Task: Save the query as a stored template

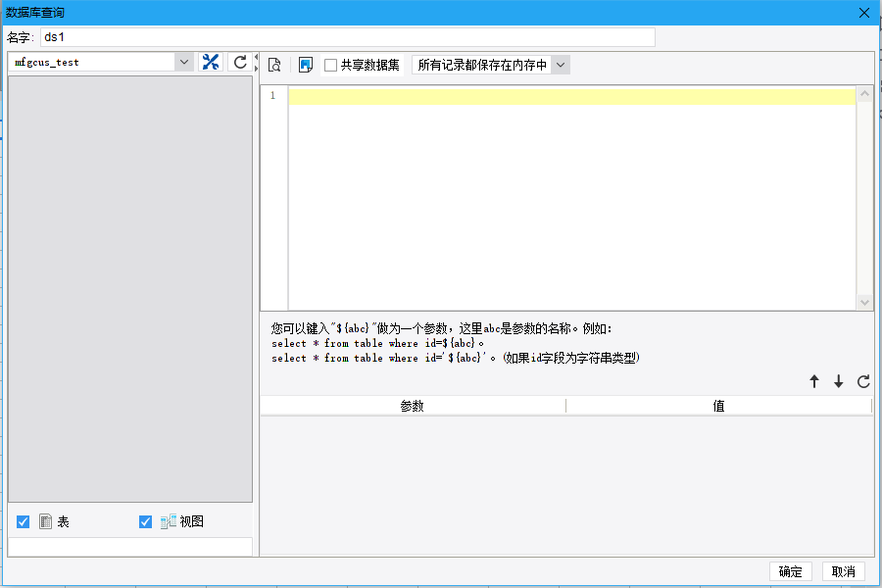Action: tap(306, 65)
